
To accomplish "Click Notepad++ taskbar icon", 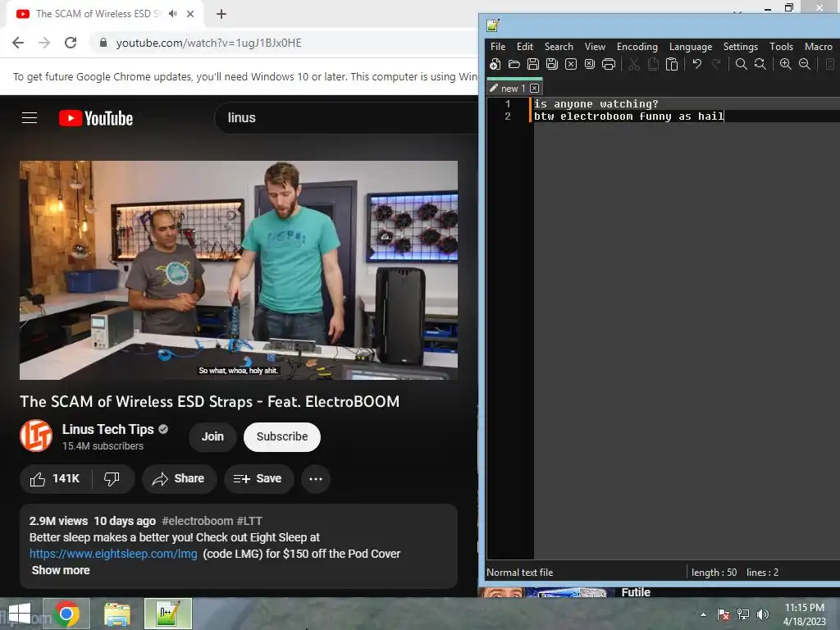I will click(167, 614).
